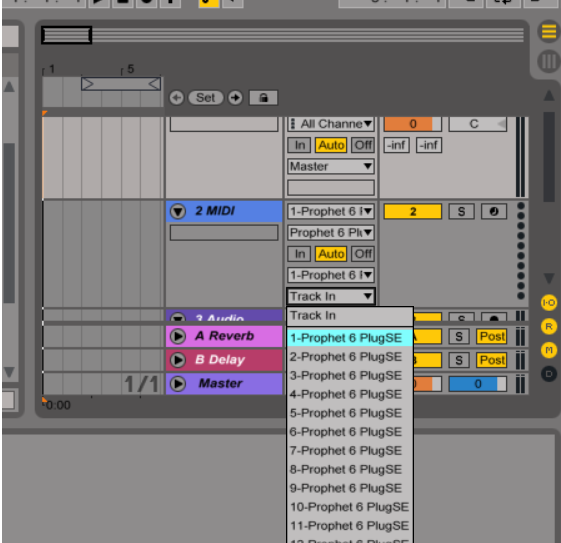Open the All Channels input dropdown

[x=331, y=124]
